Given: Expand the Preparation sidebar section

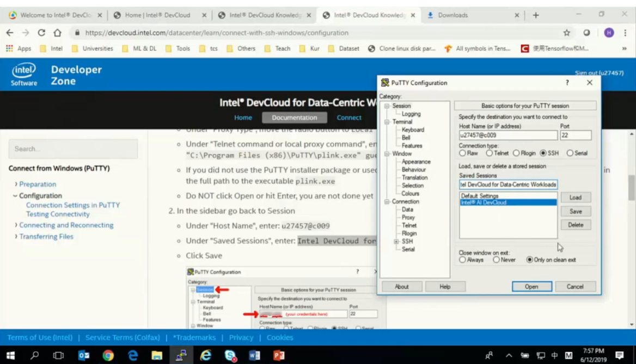Looking at the screenshot, I should point(16,184).
